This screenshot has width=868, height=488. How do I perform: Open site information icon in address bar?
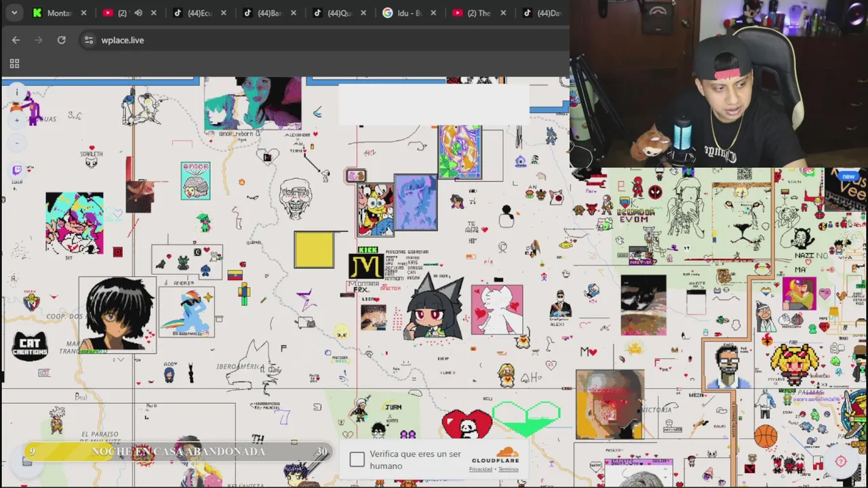pos(89,40)
